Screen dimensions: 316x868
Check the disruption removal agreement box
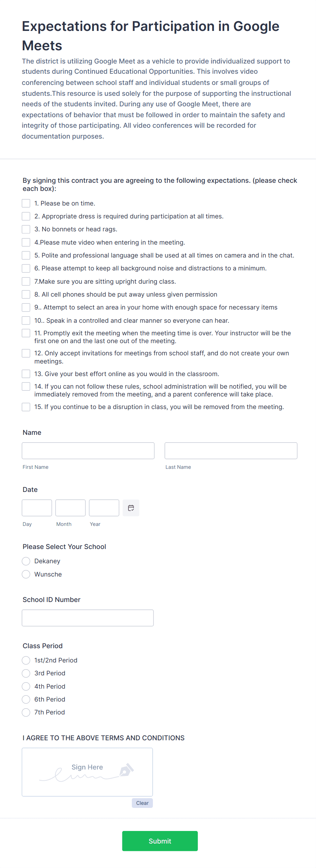pyautogui.click(x=26, y=407)
